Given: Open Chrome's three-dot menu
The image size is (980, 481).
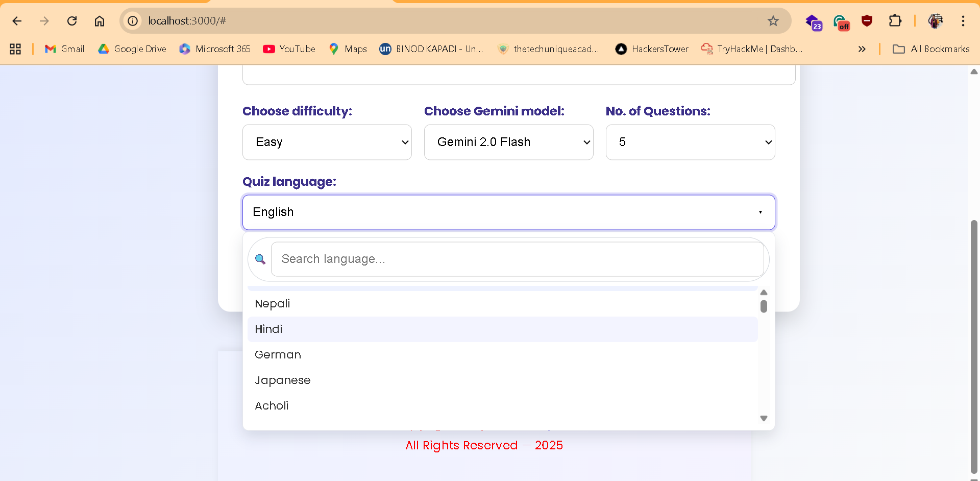Looking at the screenshot, I should click(963, 21).
